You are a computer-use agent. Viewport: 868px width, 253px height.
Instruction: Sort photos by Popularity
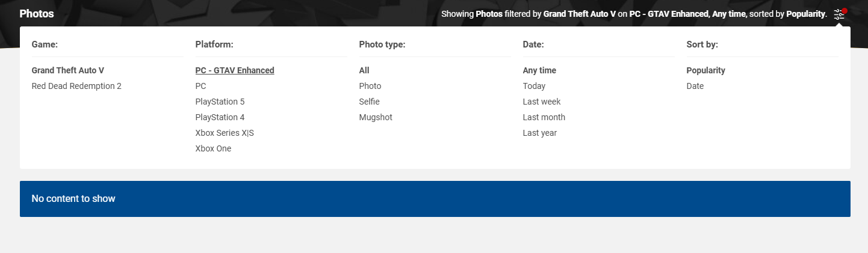point(705,70)
